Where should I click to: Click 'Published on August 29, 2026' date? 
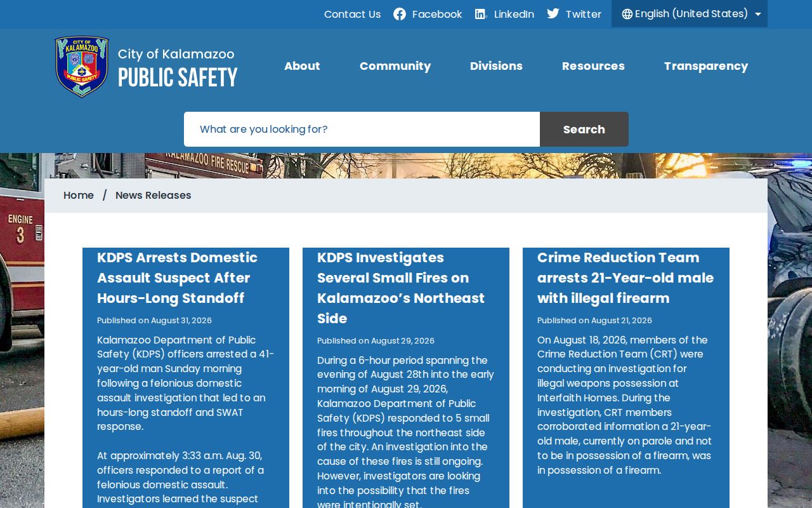pyautogui.click(x=376, y=341)
